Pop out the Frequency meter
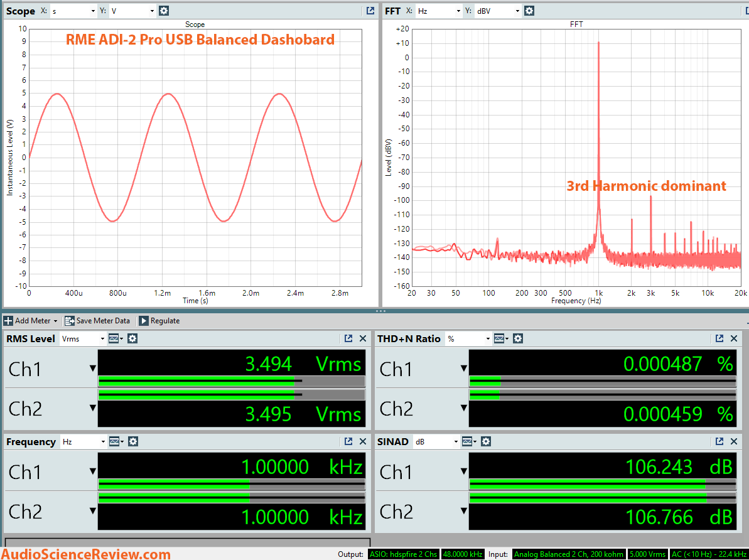This screenshot has height=560, width=749. [x=348, y=441]
